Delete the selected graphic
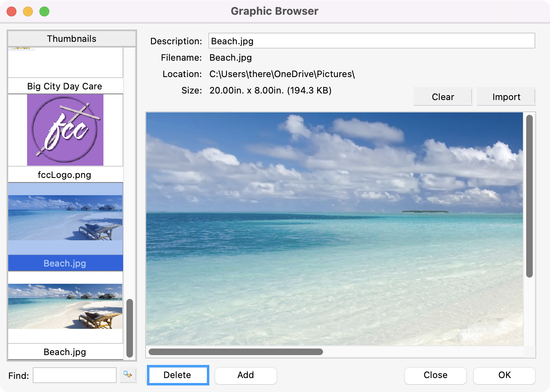The height and width of the screenshot is (392, 550). [x=177, y=375]
